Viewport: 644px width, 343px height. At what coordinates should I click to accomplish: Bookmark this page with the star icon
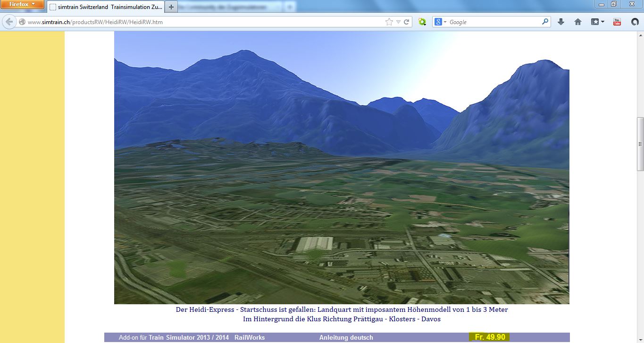click(389, 22)
